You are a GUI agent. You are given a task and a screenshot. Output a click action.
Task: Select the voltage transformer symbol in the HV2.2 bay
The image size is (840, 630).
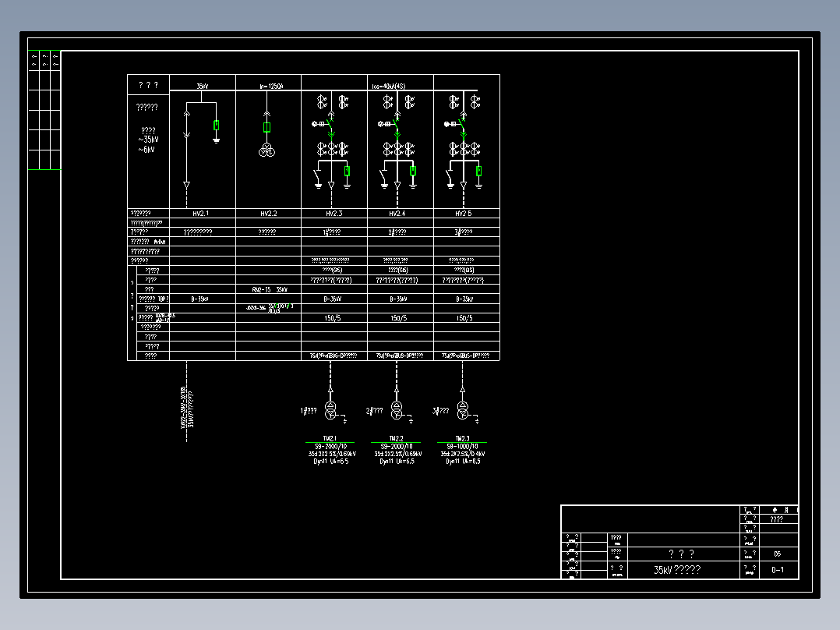pyautogui.click(x=266, y=150)
